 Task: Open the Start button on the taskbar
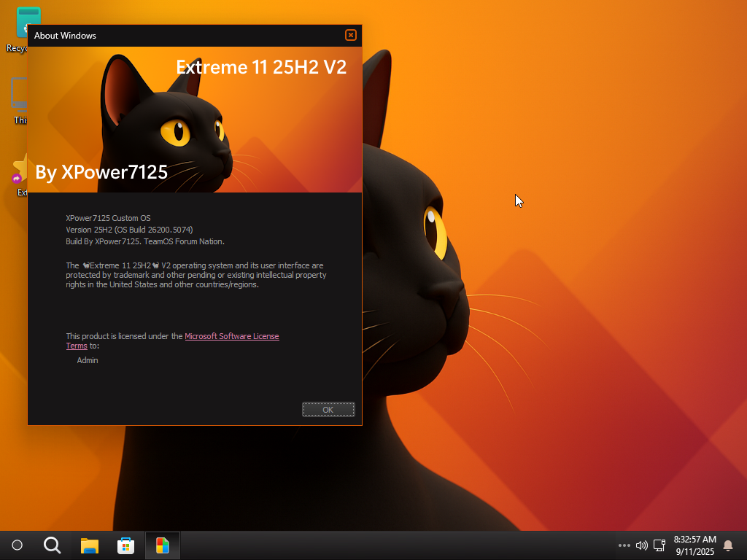pyautogui.click(x=18, y=545)
